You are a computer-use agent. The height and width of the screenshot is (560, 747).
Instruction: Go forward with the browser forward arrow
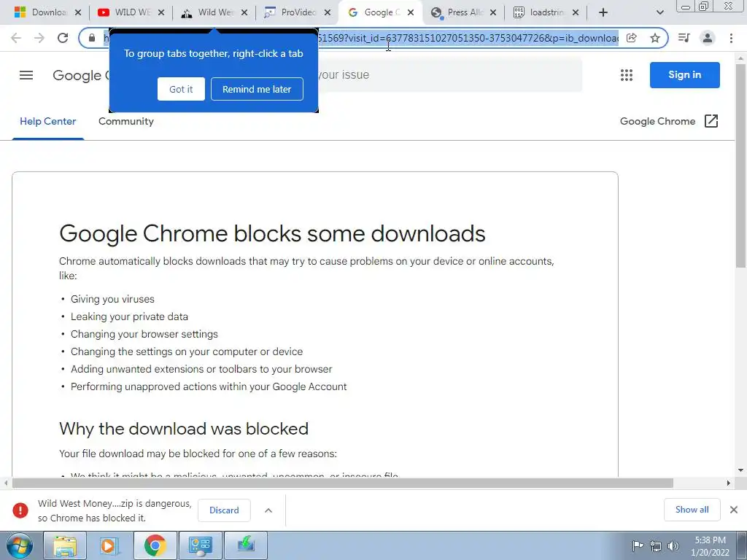(x=39, y=38)
